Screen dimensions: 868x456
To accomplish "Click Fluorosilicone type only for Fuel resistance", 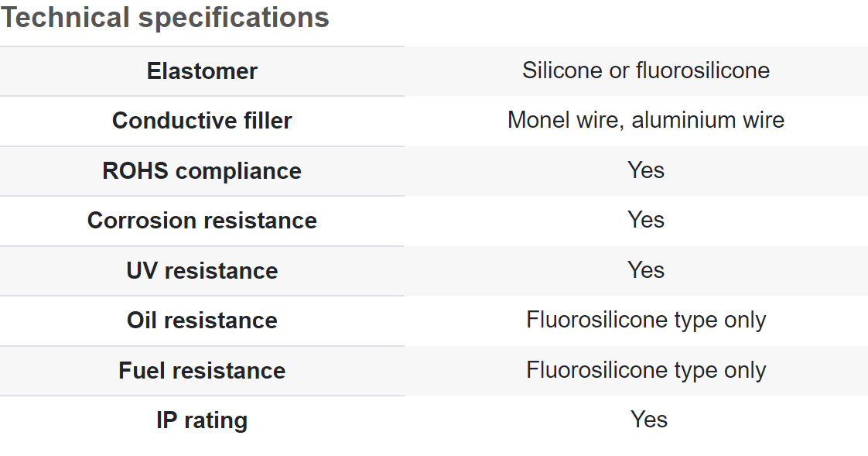I will point(646,370).
